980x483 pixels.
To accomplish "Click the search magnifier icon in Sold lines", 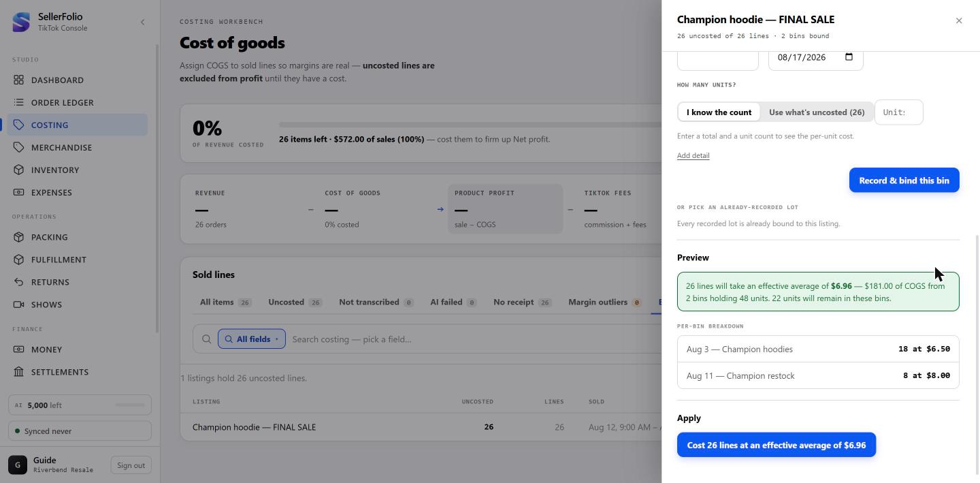I will [x=206, y=339].
